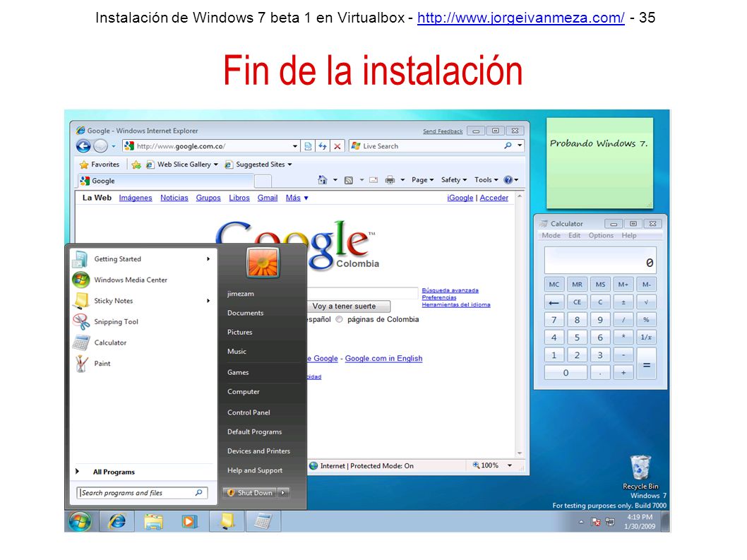Click the Home icon in command bar
Viewport: 747px width, 560px height.
pyautogui.click(x=323, y=179)
